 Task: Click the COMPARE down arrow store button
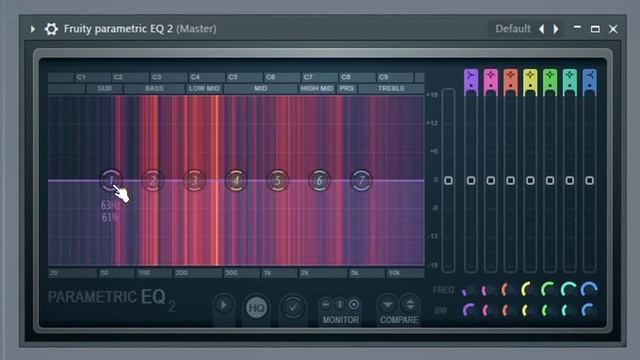click(x=388, y=304)
